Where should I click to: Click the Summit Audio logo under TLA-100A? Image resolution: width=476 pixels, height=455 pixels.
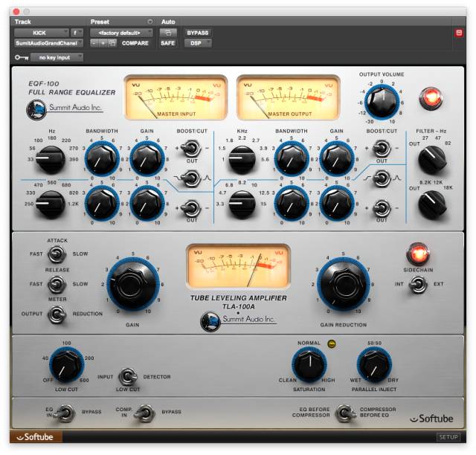(x=210, y=321)
